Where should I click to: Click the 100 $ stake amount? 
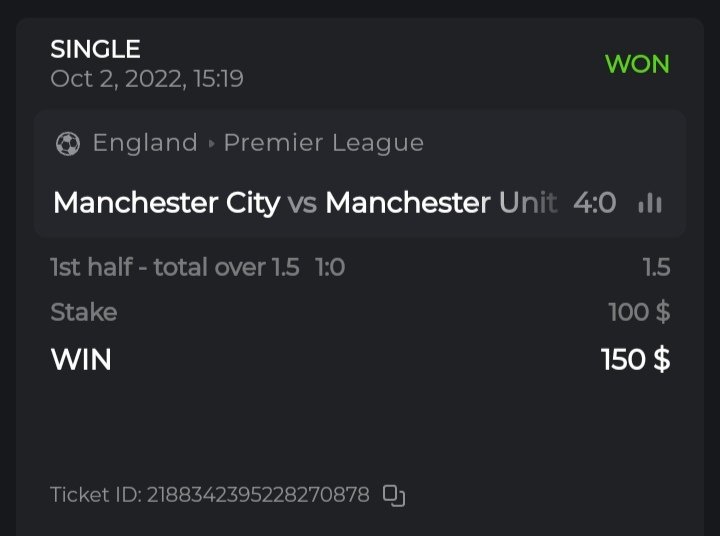639,312
